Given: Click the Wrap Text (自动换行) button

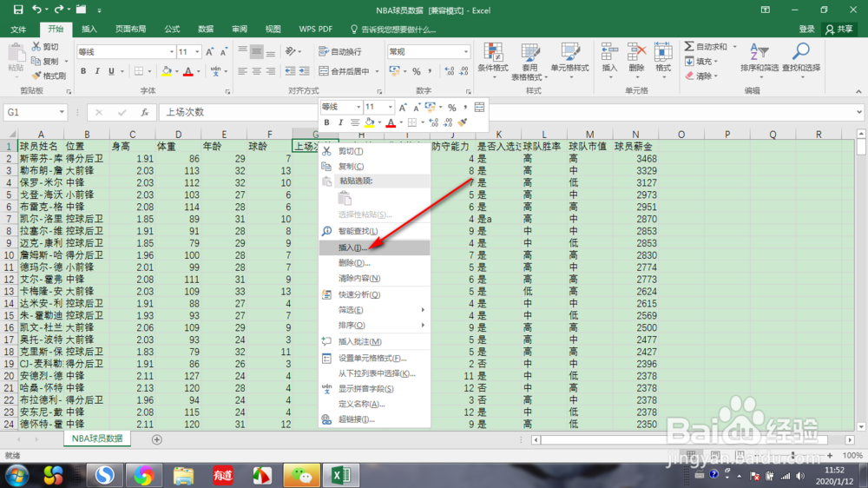Looking at the screenshot, I should pos(340,51).
